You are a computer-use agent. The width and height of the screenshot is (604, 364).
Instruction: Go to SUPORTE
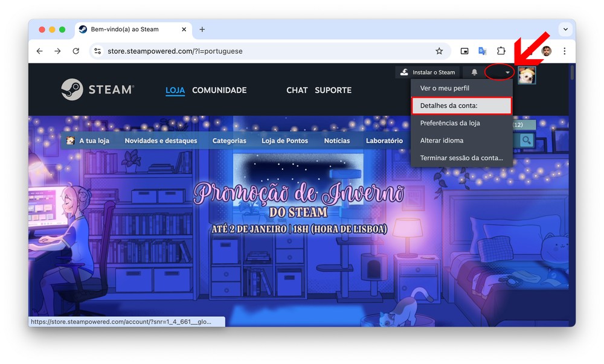point(333,90)
